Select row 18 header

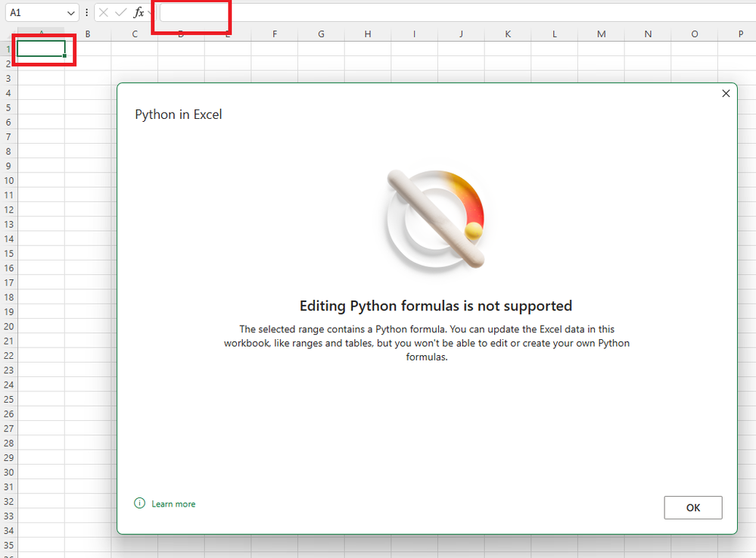pyautogui.click(x=8, y=297)
